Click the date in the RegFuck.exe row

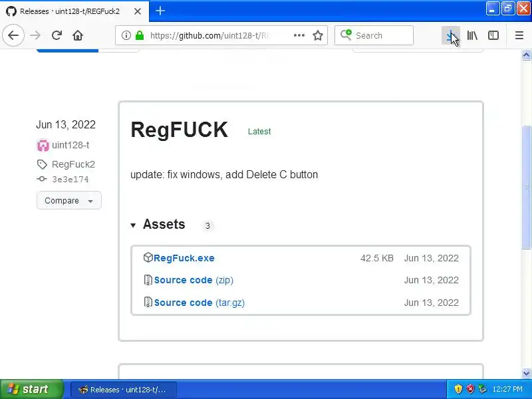pyautogui.click(x=431, y=258)
